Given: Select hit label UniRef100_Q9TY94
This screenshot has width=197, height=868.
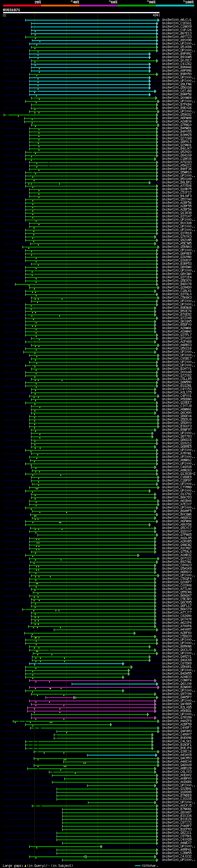Looking at the screenshot, I should pyautogui.click(x=176, y=694).
